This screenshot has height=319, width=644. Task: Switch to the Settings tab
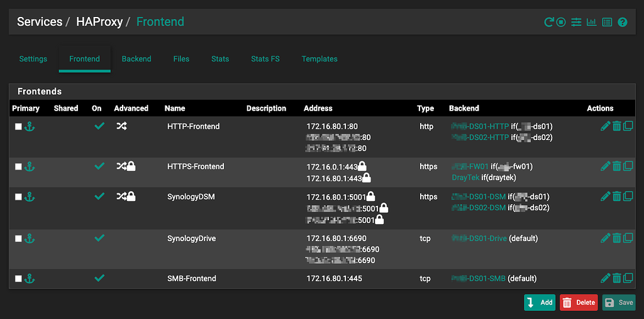pos(33,59)
